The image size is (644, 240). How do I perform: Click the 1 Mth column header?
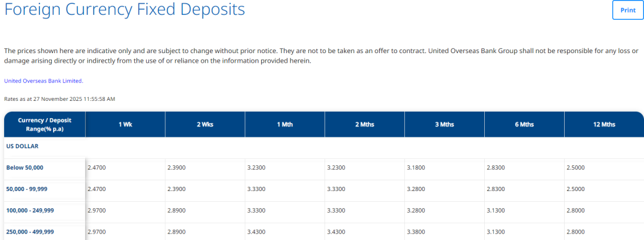pos(284,124)
